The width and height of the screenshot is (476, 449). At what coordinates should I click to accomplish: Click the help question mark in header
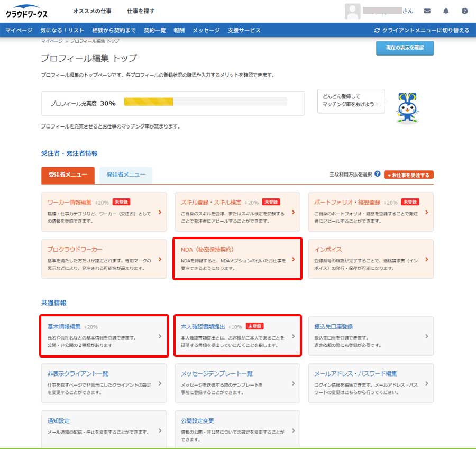(x=464, y=11)
